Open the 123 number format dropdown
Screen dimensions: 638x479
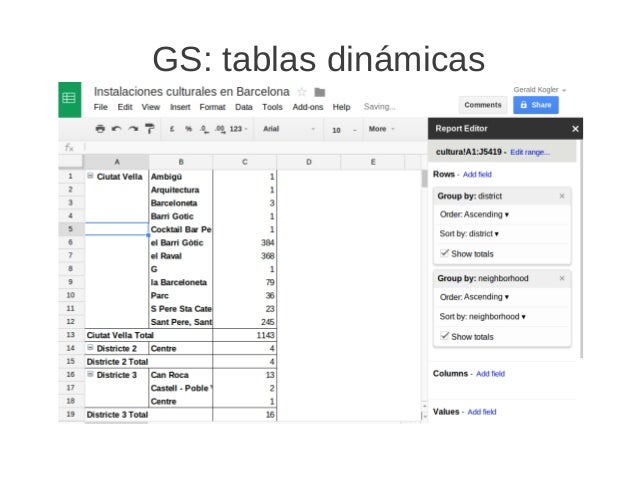tap(238, 129)
